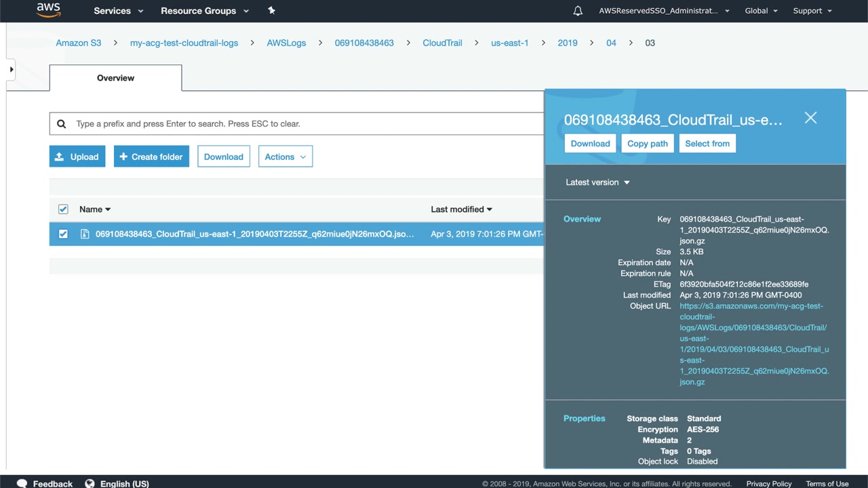Click the Copy path button
Viewport: 868px width, 488px height.
point(648,144)
